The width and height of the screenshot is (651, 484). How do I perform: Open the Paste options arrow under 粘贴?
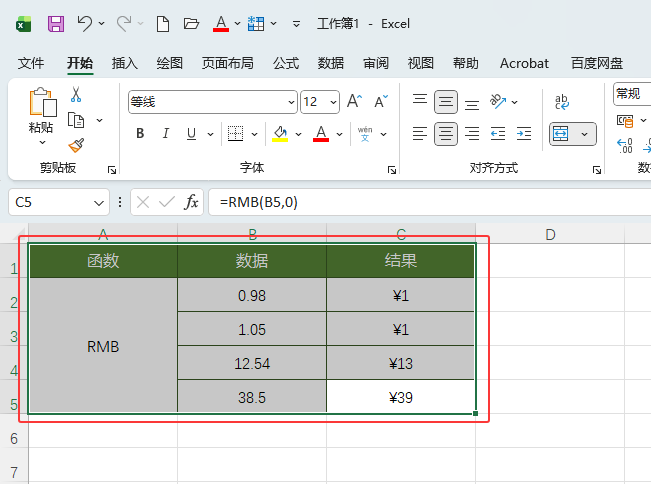pyautogui.click(x=42, y=143)
